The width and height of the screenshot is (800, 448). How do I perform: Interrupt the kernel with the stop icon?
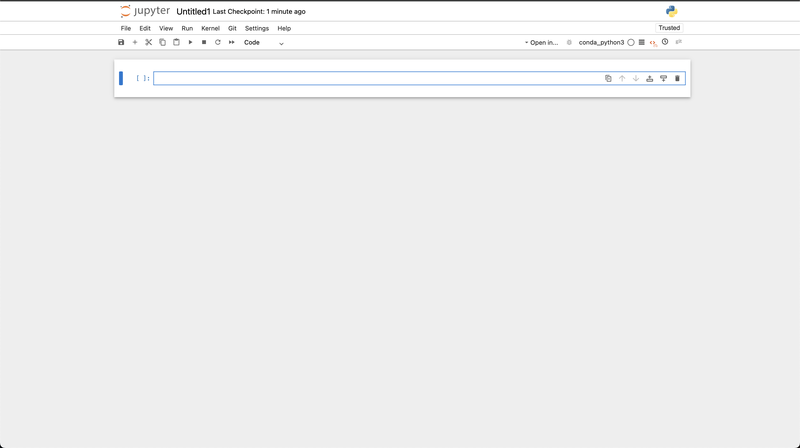pyautogui.click(x=204, y=42)
